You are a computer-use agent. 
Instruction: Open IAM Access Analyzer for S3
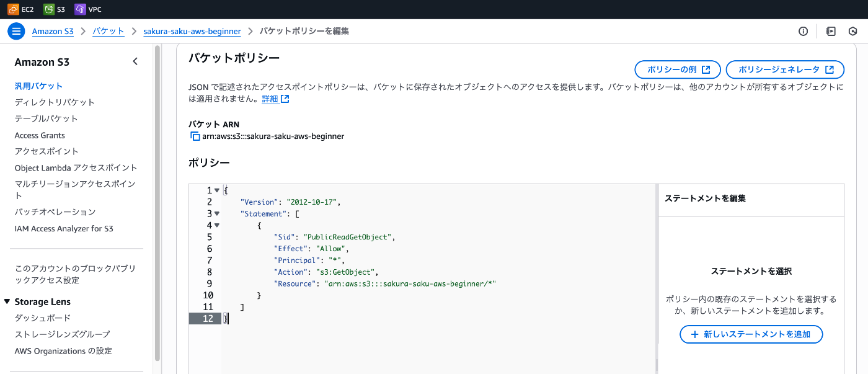point(64,228)
